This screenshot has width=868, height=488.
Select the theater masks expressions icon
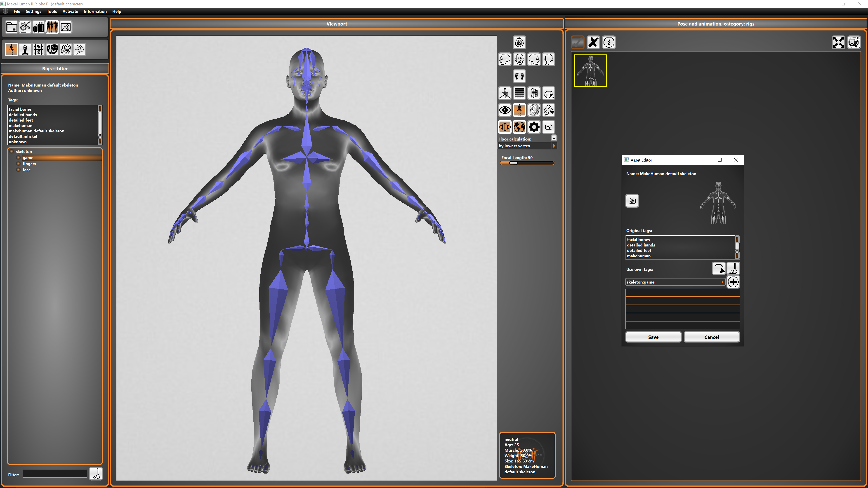[52, 49]
